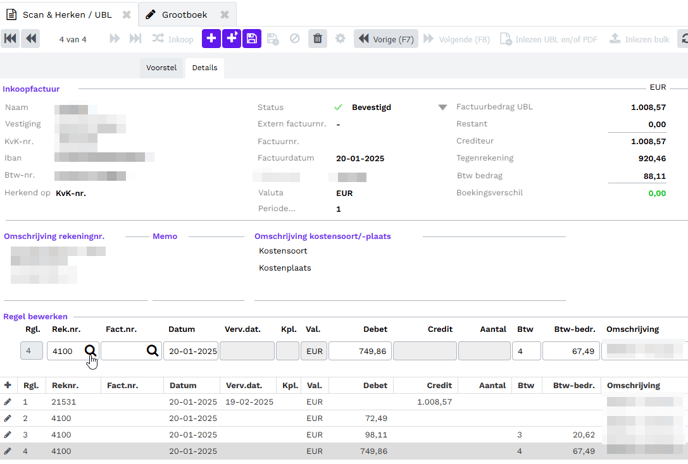Click the cancel (circle slash) icon

point(294,39)
